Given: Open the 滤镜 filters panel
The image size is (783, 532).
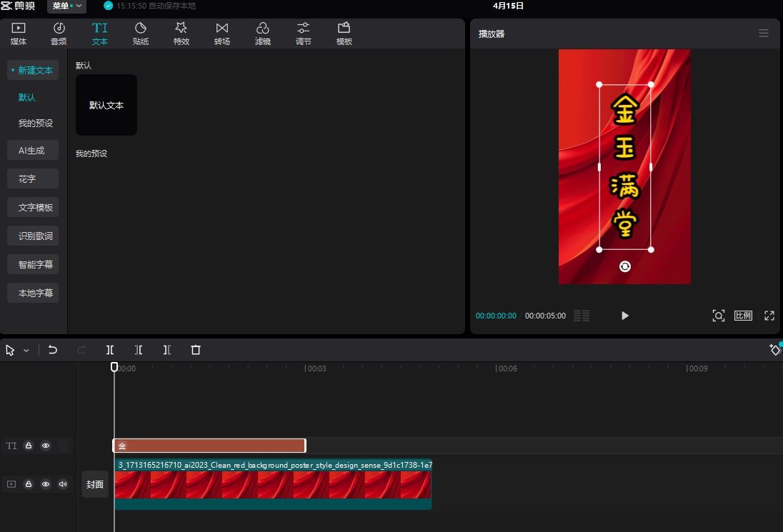Looking at the screenshot, I should click(263, 33).
